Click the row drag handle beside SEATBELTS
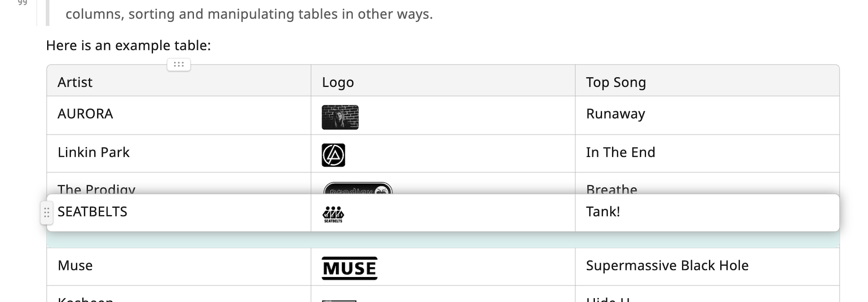868x302 pixels. 46,213
